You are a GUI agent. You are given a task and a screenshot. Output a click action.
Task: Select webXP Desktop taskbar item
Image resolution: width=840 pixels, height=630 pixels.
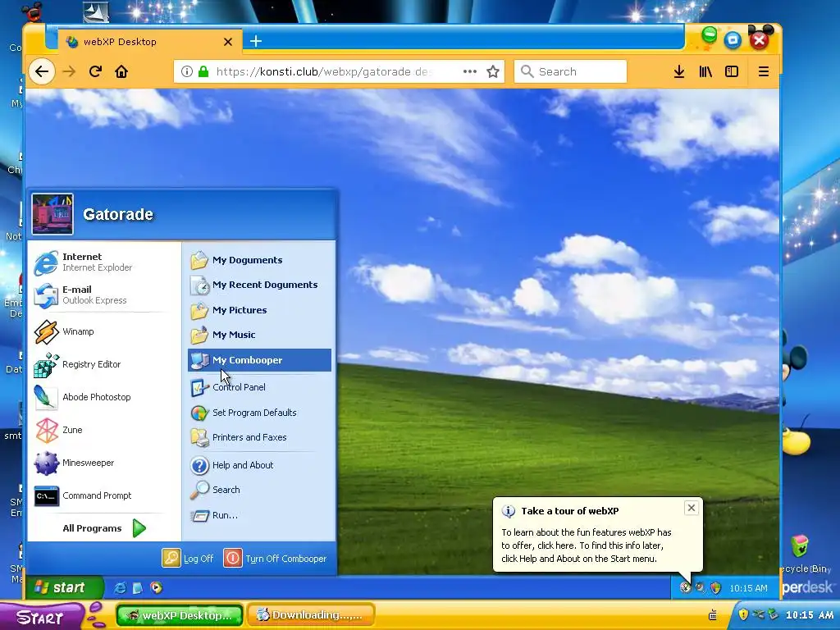(180, 615)
